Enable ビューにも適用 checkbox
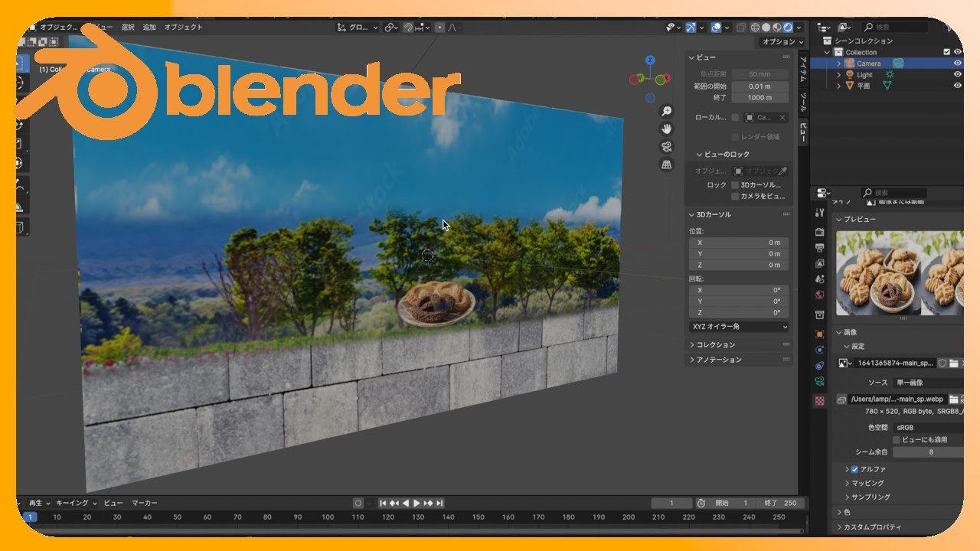Image resolution: width=980 pixels, height=551 pixels. pos(897,440)
